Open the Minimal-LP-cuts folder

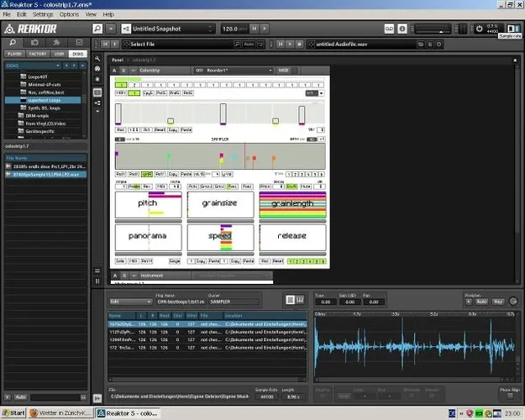[45, 85]
